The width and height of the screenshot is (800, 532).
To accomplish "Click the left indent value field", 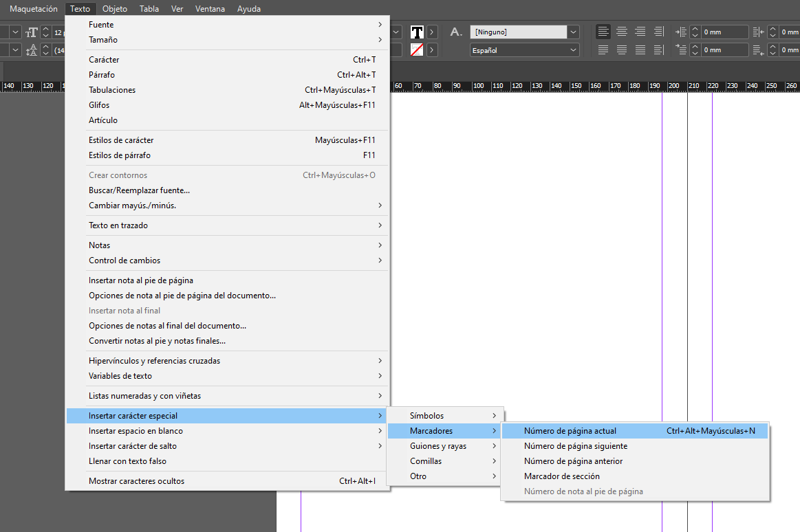I will [724, 32].
